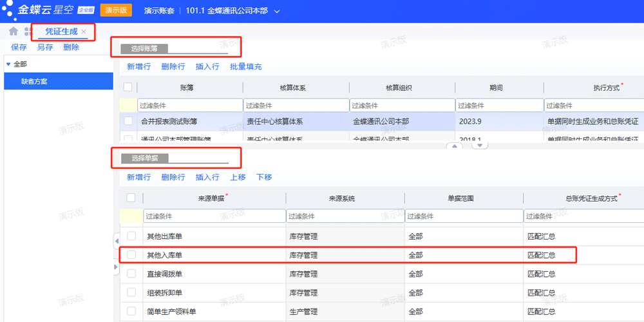Sort by the 来源系统 column header

point(342,198)
